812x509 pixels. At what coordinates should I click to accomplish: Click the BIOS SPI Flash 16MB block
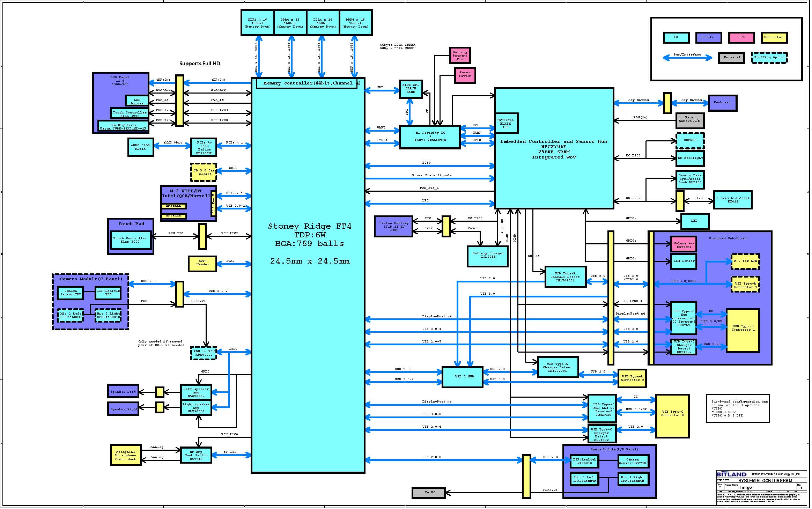(411, 89)
